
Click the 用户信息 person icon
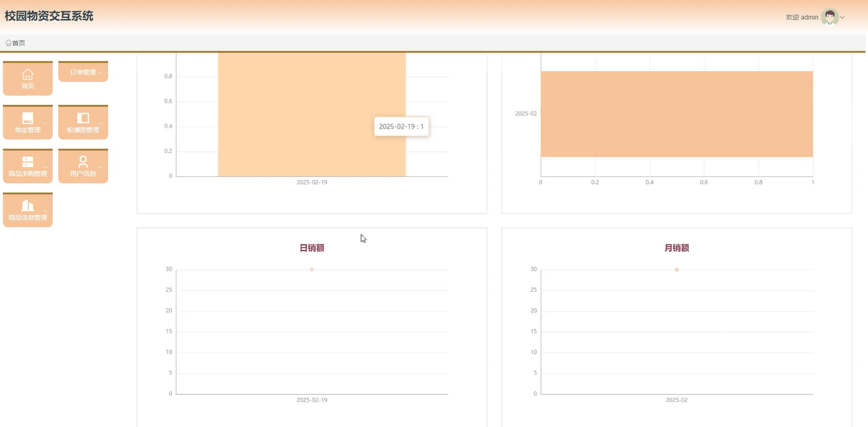pos(83,162)
